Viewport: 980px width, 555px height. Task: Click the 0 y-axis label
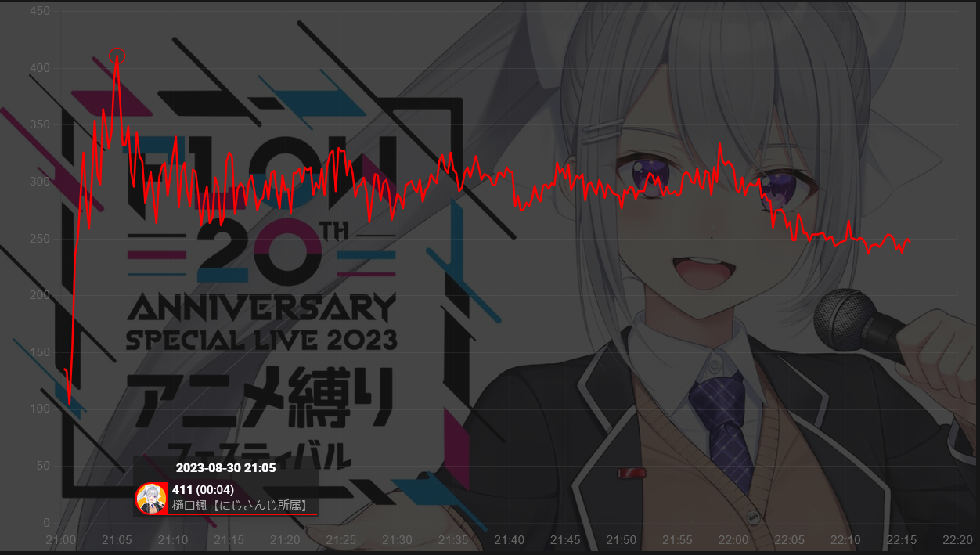tap(48, 522)
